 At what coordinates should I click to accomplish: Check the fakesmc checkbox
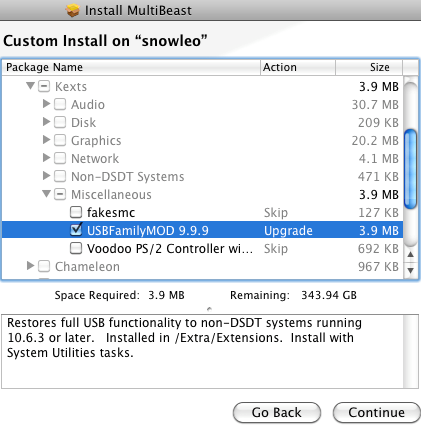click(76, 212)
